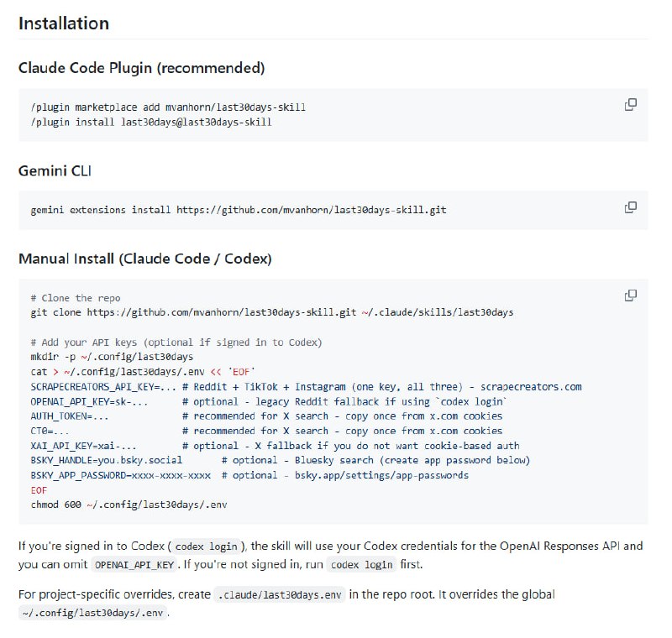Click the Gemini CLI heading
Image resolution: width=672 pixels, height=638 pixels.
click(55, 170)
